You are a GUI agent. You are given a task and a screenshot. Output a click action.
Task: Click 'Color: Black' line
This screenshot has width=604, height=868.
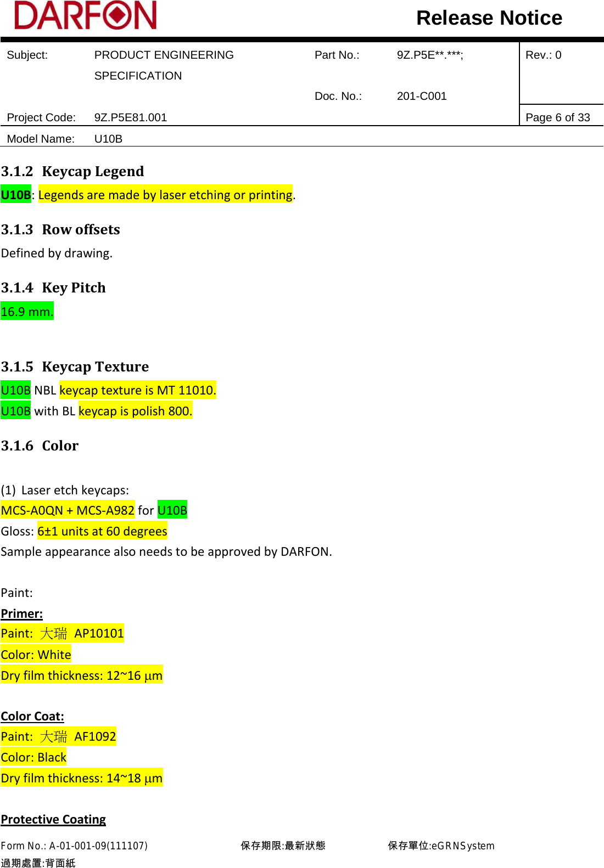point(33,757)
